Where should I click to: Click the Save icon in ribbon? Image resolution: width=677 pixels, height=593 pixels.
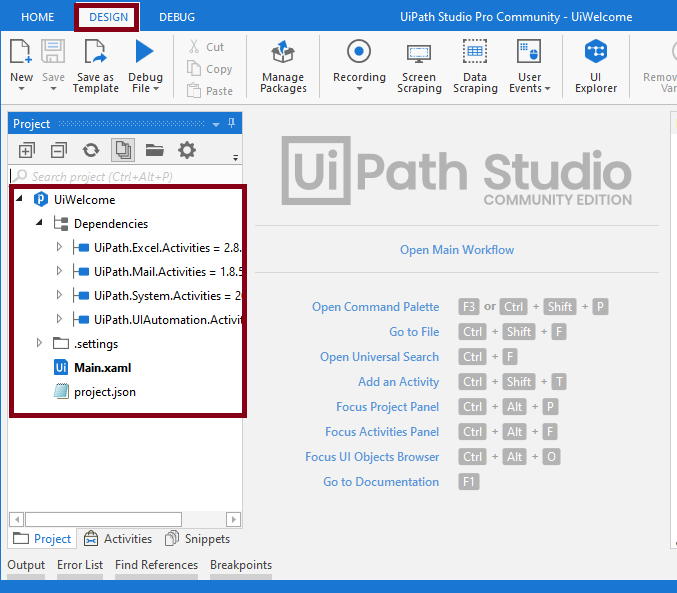[53, 52]
